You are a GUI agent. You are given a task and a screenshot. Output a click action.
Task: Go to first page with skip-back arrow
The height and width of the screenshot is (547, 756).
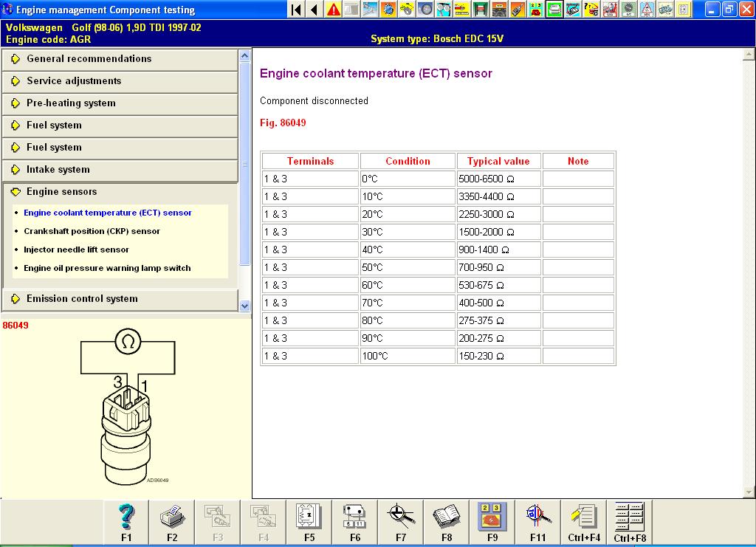[296, 10]
